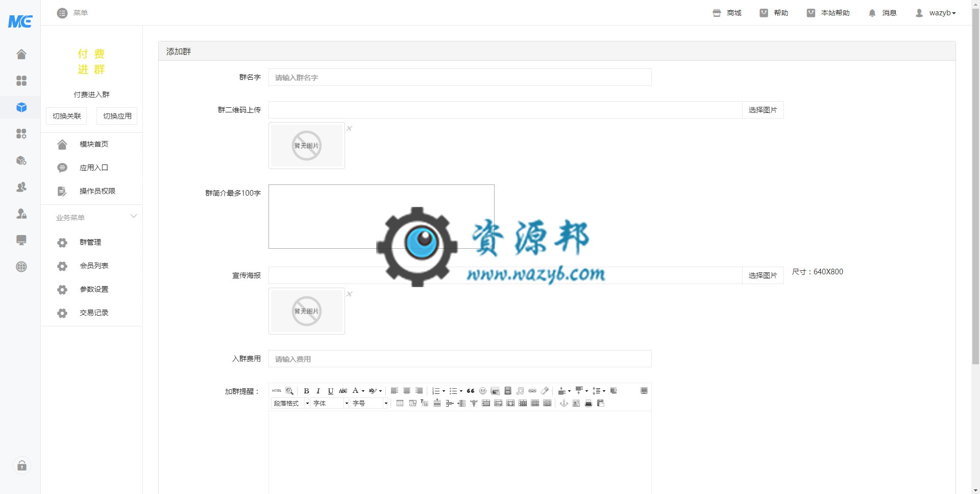Open the 商城 link in top bar
Image resolution: width=980 pixels, height=494 pixels.
pyautogui.click(x=727, y=13)
